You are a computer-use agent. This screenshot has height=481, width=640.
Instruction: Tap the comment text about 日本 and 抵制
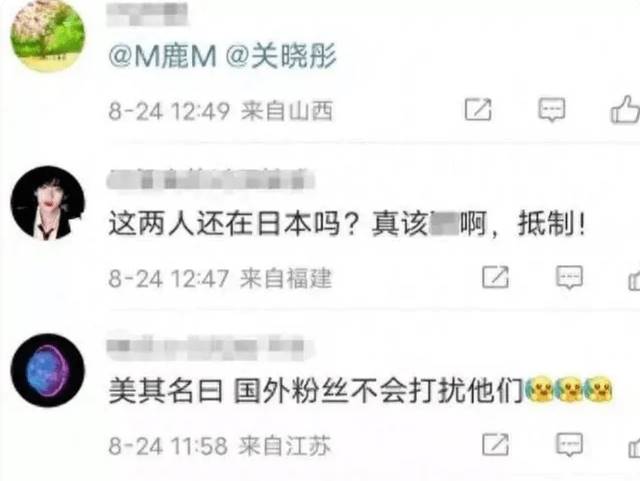(x=347, y=224)
